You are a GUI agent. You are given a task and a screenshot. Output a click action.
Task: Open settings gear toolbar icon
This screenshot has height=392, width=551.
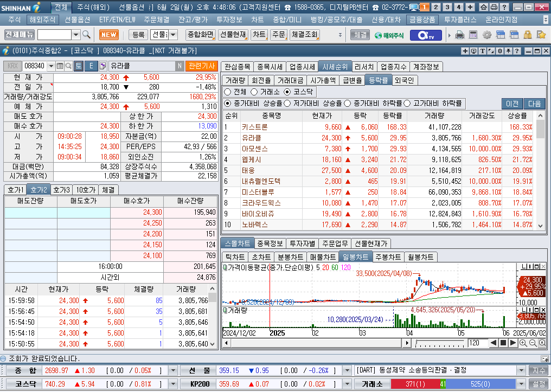point(486,35)
